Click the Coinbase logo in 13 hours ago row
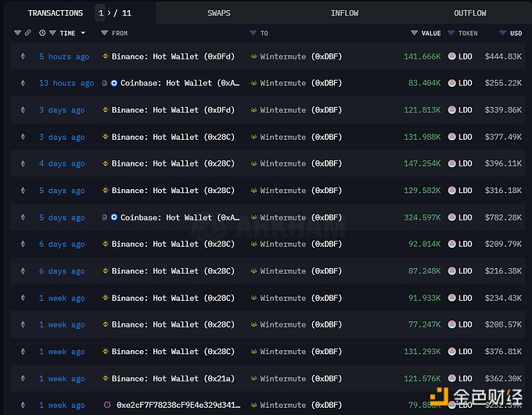The height and width of the screenshot is (415, 532). click(114, 83)
